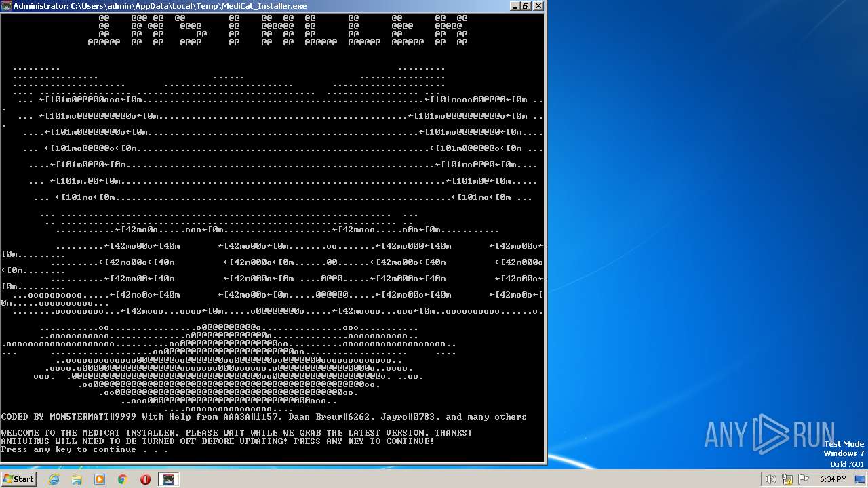Click the 'CODED BY MON5TERMATT#9999' credits line

(x=264, y=417)
